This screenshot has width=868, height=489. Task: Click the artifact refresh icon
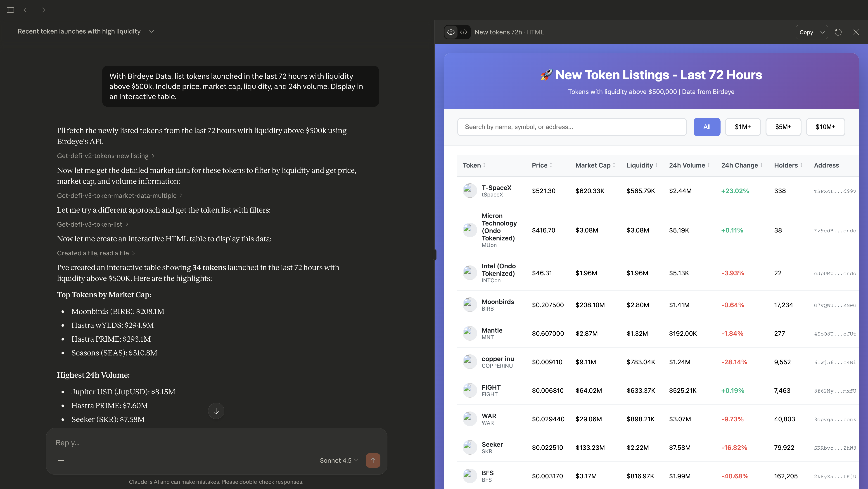[x=838, y=32]
